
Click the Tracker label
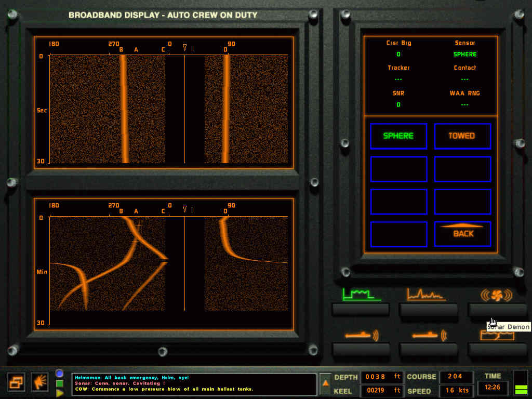[398, 68]
